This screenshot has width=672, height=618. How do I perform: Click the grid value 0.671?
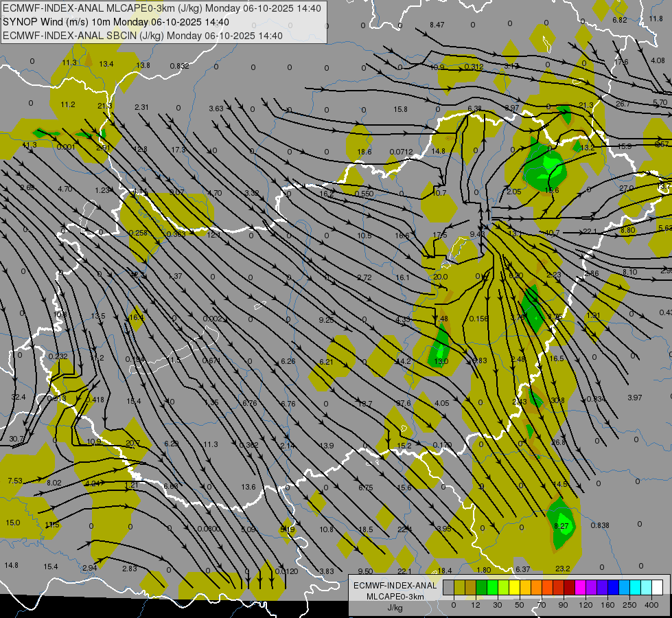pyautogui.click(x=211, y=360)
